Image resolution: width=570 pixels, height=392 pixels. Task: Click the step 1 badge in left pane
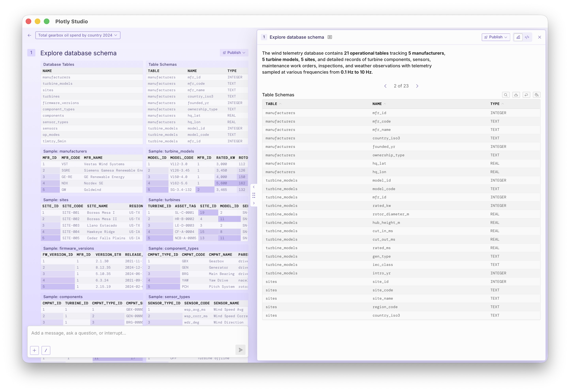(x=31, y=53)
